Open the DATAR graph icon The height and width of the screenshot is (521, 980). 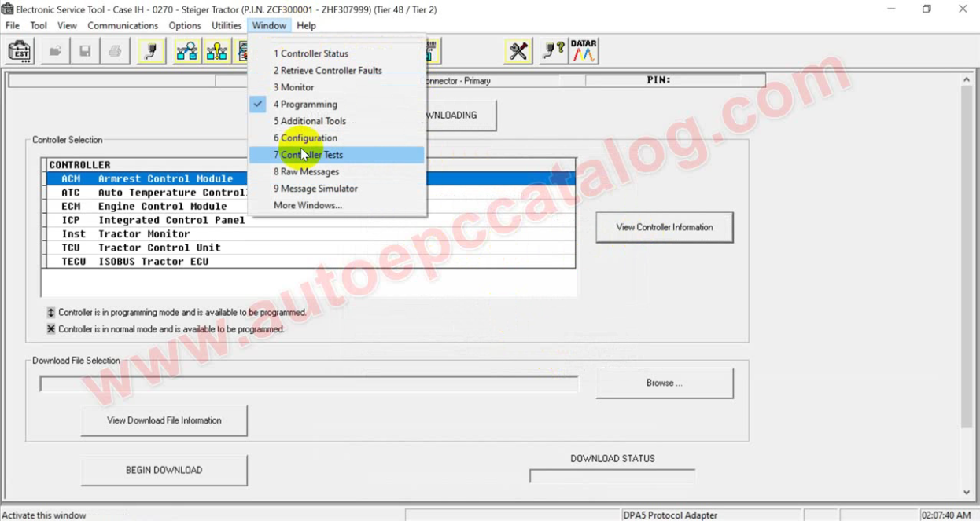click(x=584, y=52)
